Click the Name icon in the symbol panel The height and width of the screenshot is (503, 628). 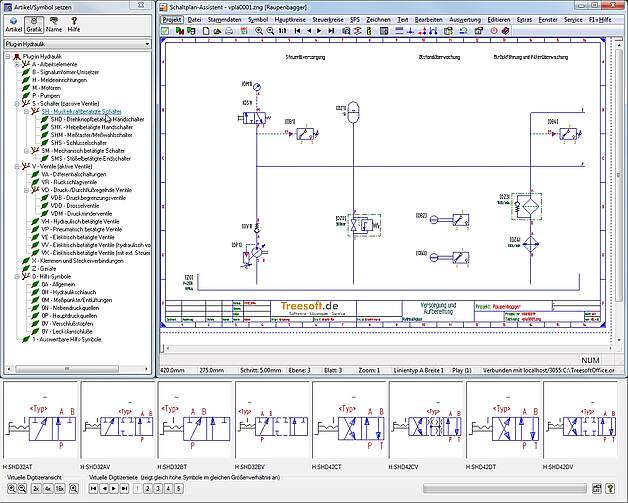[x=56, y=25]
